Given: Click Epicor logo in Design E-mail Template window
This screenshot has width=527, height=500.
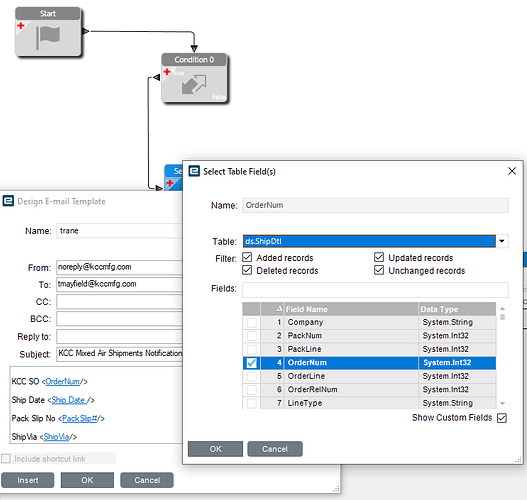Looking at the screenshot, I should 8,201.
